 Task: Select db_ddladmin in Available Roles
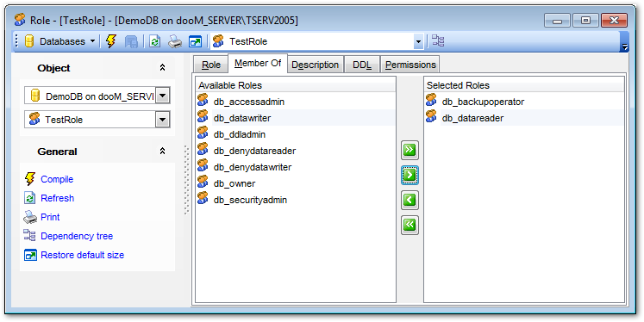(x=240, y=134)
